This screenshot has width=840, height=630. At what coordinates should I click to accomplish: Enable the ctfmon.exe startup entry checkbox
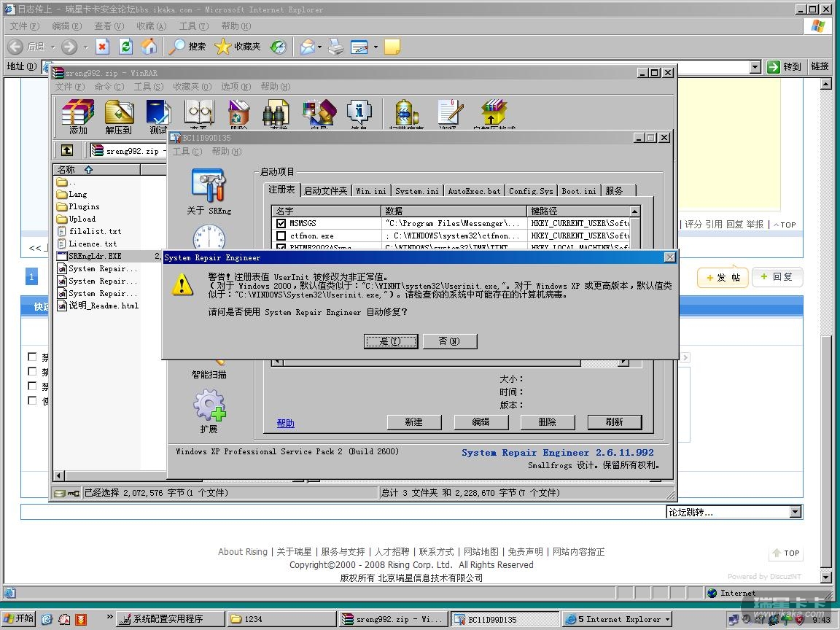pyautogui.click(x=281, y=236)
